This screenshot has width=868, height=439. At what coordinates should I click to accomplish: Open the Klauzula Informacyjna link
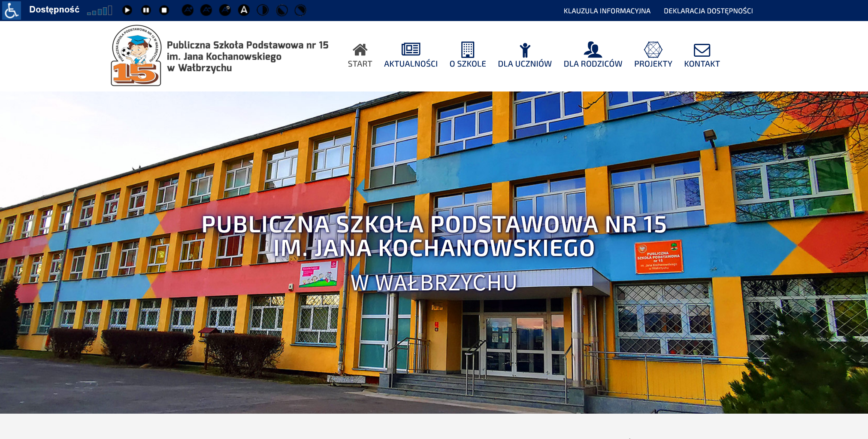[607, 11]
